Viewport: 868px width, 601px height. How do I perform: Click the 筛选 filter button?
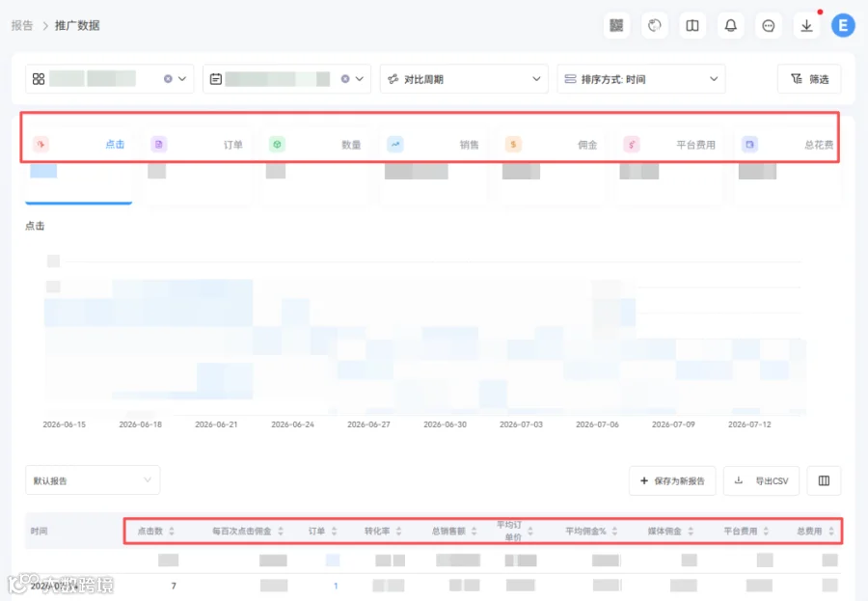tap(809, 79)
